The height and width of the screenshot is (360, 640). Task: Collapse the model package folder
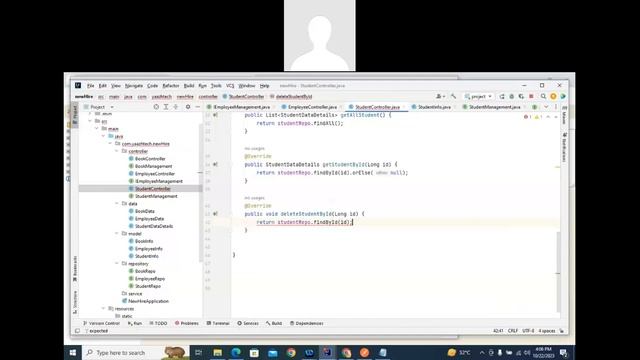(117, 233)
